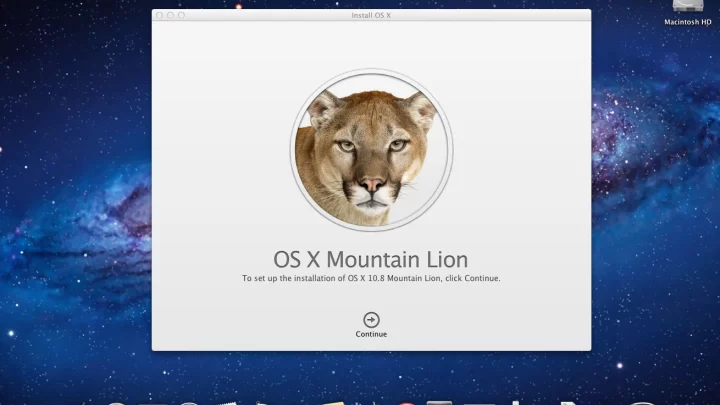Click the setup instruction text mentioning 10.8

pyautogui.click(x=371, y=278)
